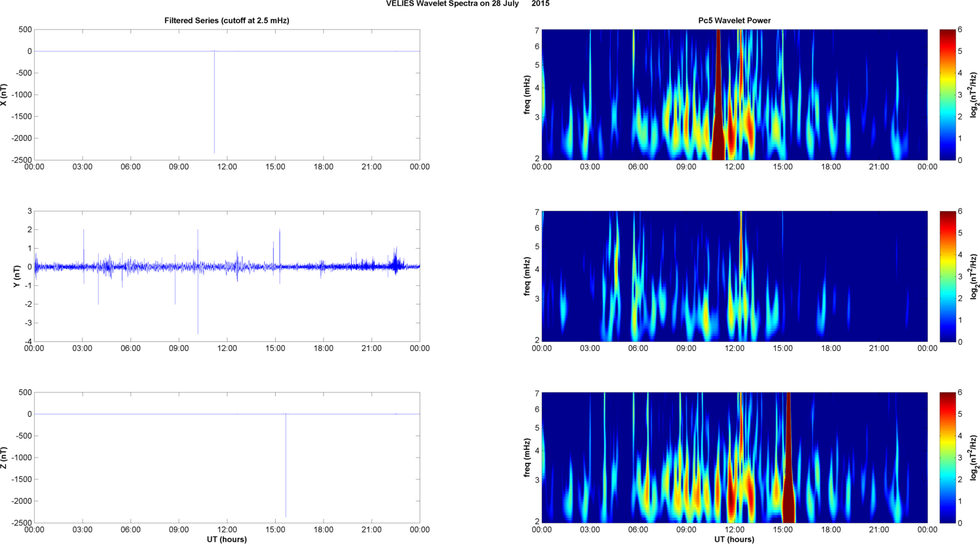Select the 'Pc5 Wavelet Power' heading
The height and width of the screenshot is (544, 980).
click(734, 20)
